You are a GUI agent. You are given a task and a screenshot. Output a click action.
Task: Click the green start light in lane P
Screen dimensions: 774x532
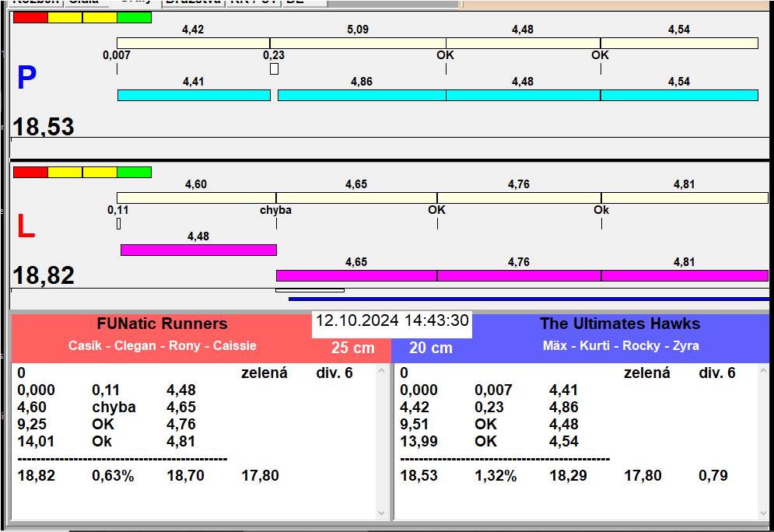[134, 17]
